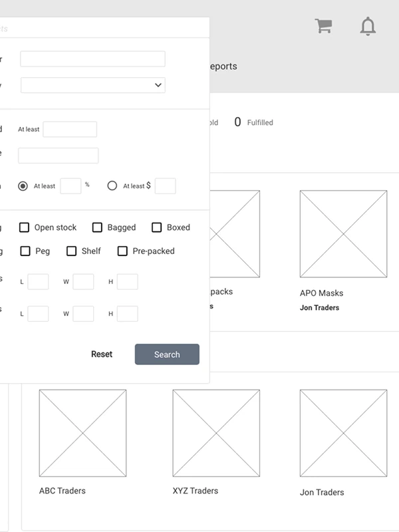
Task: Select the At least dollar radio button
Action: 112,186
